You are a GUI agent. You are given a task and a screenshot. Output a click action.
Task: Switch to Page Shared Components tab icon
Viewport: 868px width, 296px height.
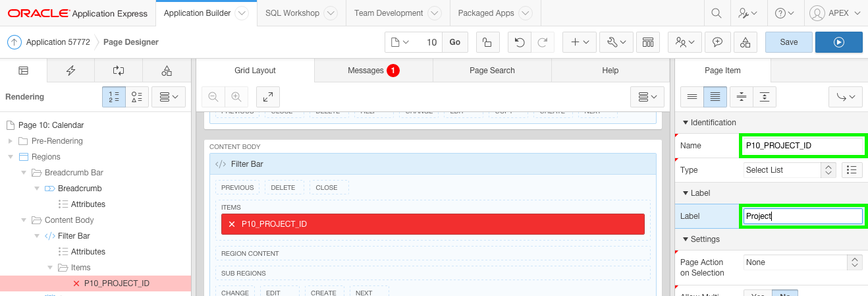pyautogui.click(x=166, y=71)
